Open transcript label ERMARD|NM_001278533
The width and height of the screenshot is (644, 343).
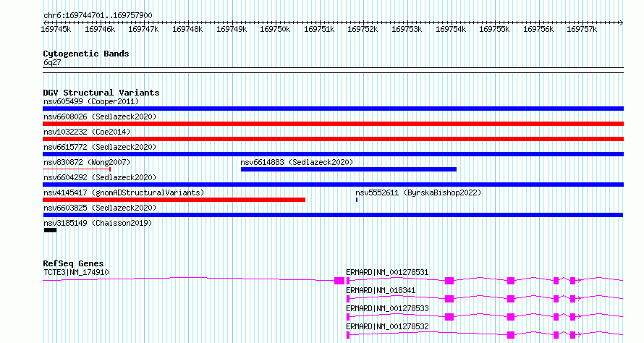pyautogui.click(x=387, y=308)
